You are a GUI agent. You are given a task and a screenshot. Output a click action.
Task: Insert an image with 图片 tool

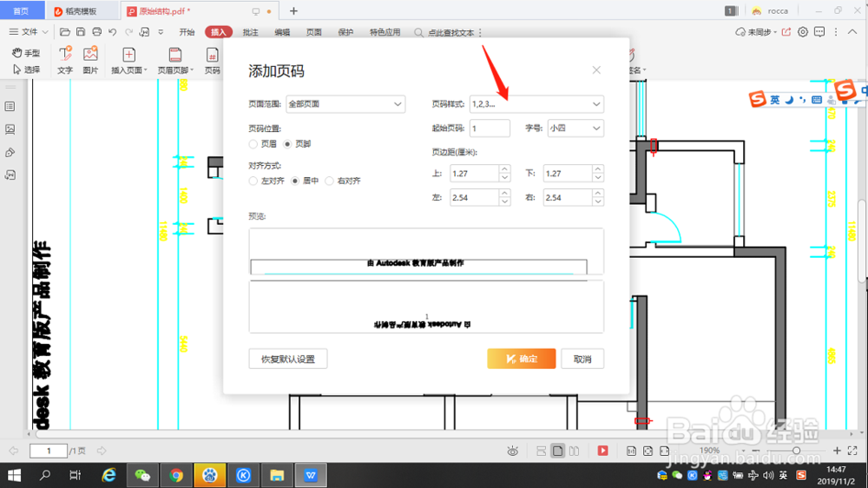(90, 60)
